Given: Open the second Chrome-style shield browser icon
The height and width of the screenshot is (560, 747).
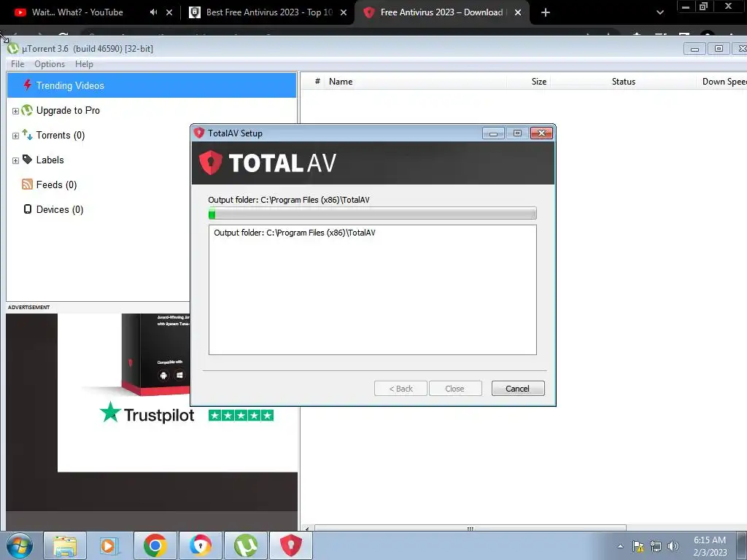Looking at the screenshot, I should (200, 545).
